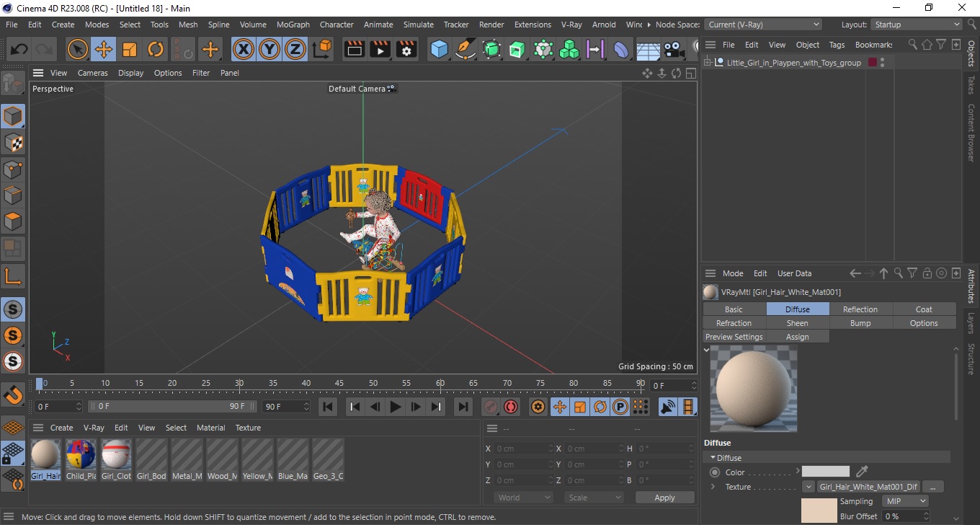
Task: Collapse the Diffuse section
Action: click(x=713, y=458)
